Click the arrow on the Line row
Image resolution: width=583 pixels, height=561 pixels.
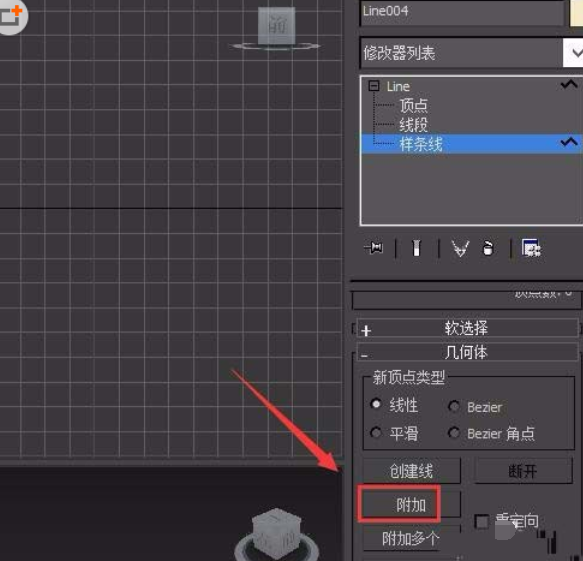point(569,85)
